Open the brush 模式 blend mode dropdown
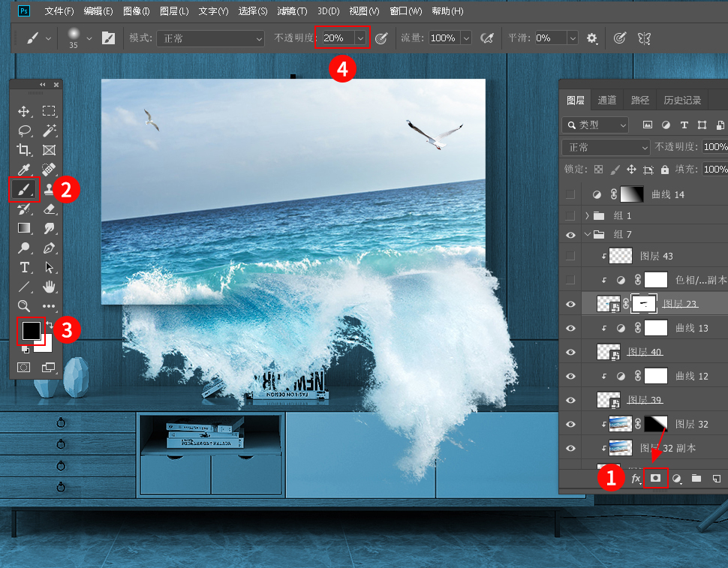This screenshot has height=568, width=728. [x=210, y=38]
